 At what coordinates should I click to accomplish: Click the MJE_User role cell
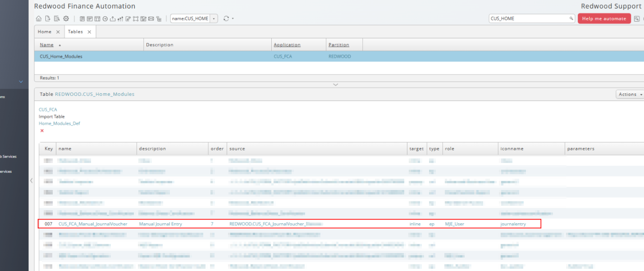pyautogui.click(x=454, y=224)
